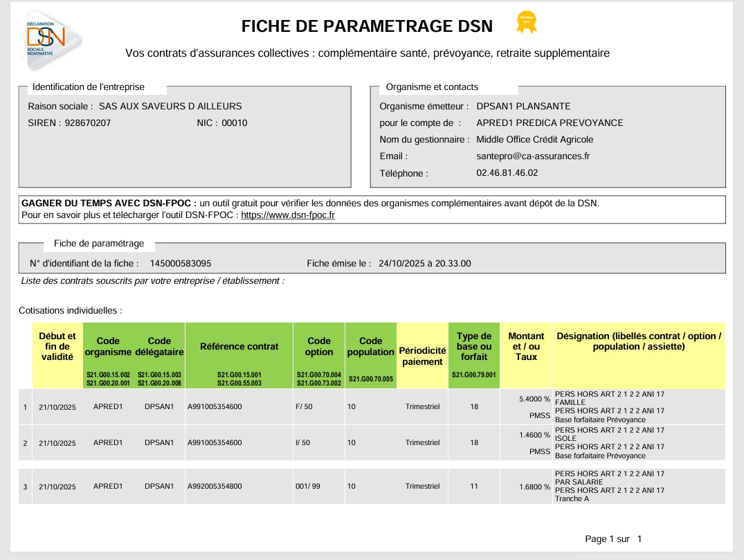
Task: Select contract reference A991005354600 in row 1
Action: [215, 407]
